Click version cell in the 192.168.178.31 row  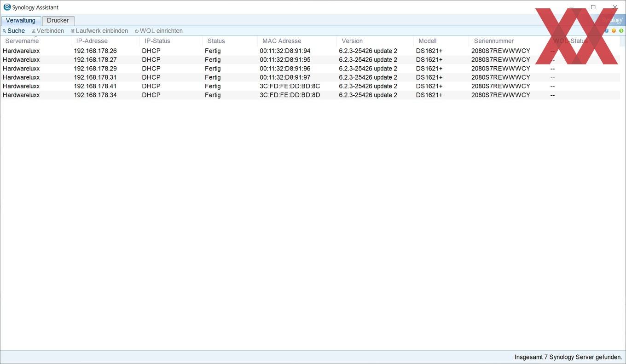[368, 77]
